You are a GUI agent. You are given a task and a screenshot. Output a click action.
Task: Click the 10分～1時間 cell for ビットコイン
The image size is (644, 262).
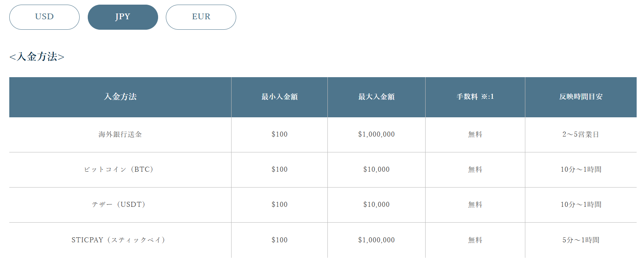pos(581,169)
